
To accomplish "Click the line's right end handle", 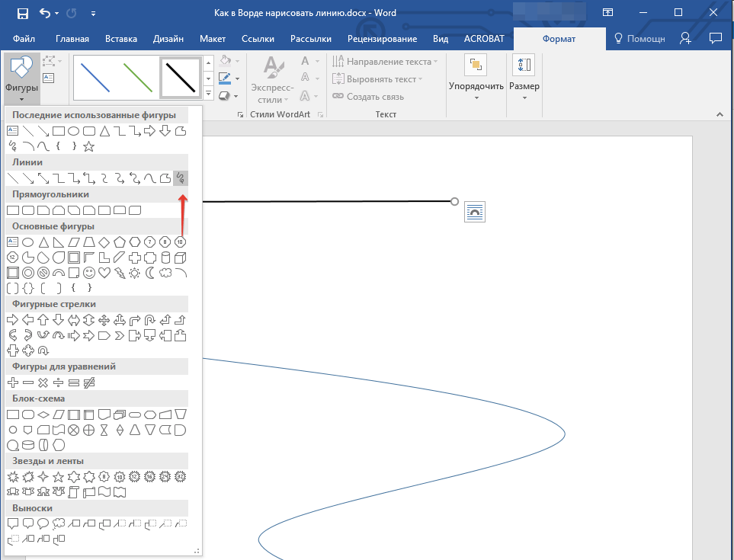I will point(454,202).
